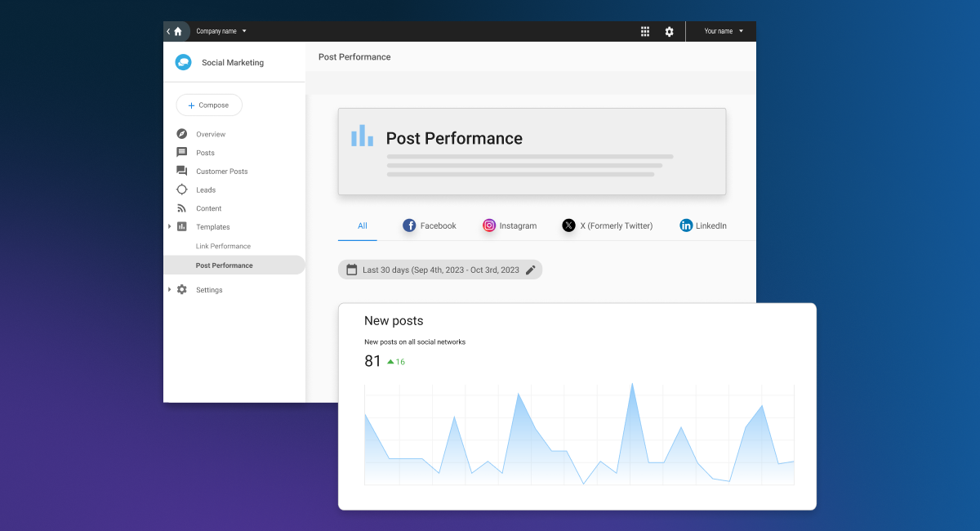Image resolution: width=980 pixels, height=531 pixels.
Task: Click the New posts card title
Action: [394, 321]
